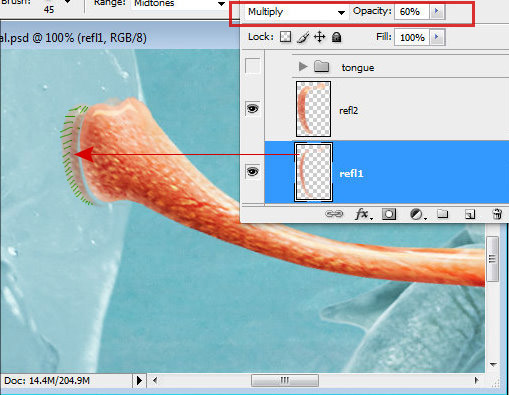Hide the refl2 layer
This screenshot has height=395, width=509.
[252, 109]
